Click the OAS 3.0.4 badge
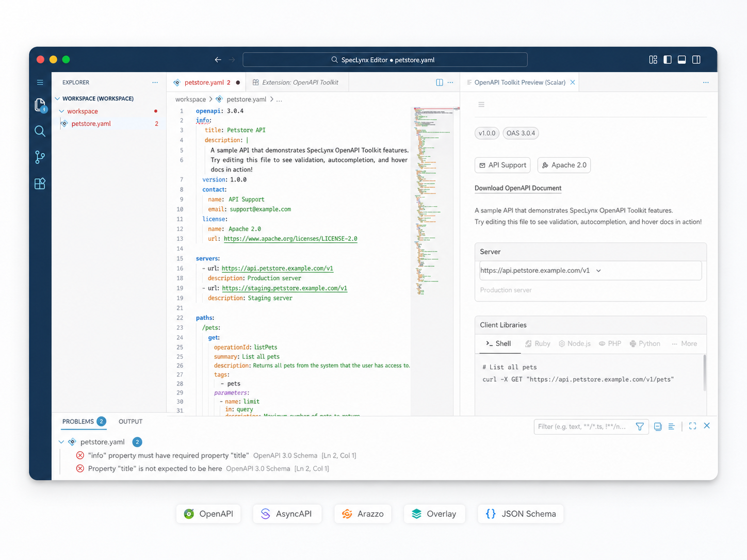747x560 pixels. pos(521,133)
